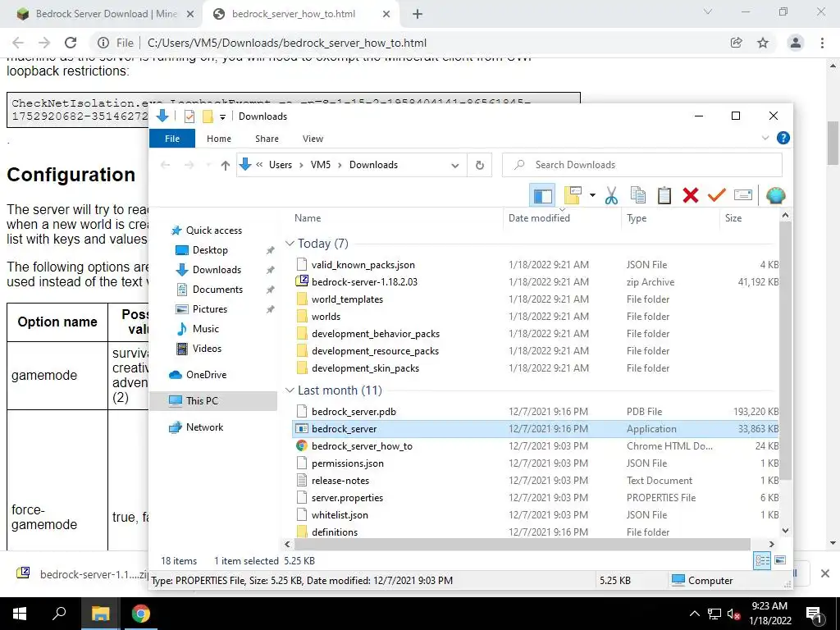
Task: Open Pictures in navigation pane
Action: 209,309
